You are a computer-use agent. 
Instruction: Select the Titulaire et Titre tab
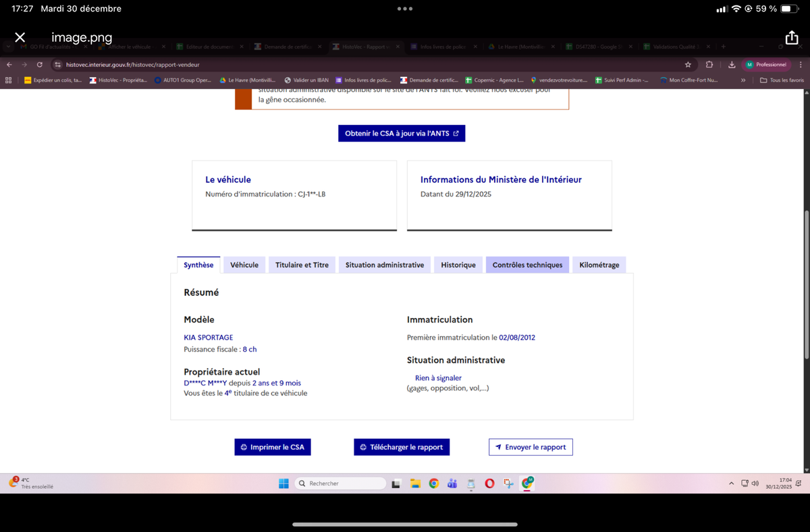click(302, 265)
